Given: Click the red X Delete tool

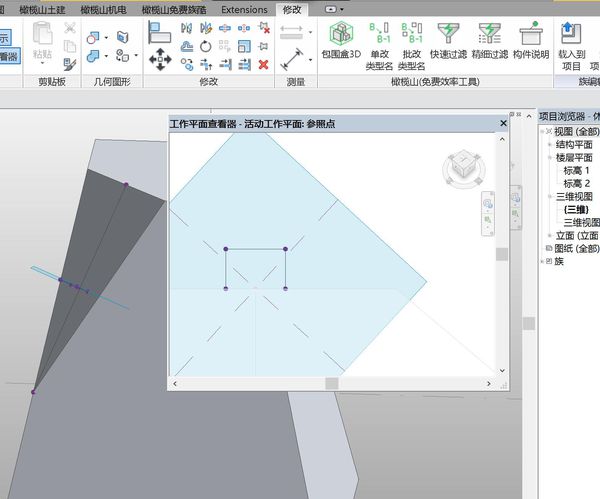Looking at the screenshot, I should pyautogui.click(x=263, y=64).
